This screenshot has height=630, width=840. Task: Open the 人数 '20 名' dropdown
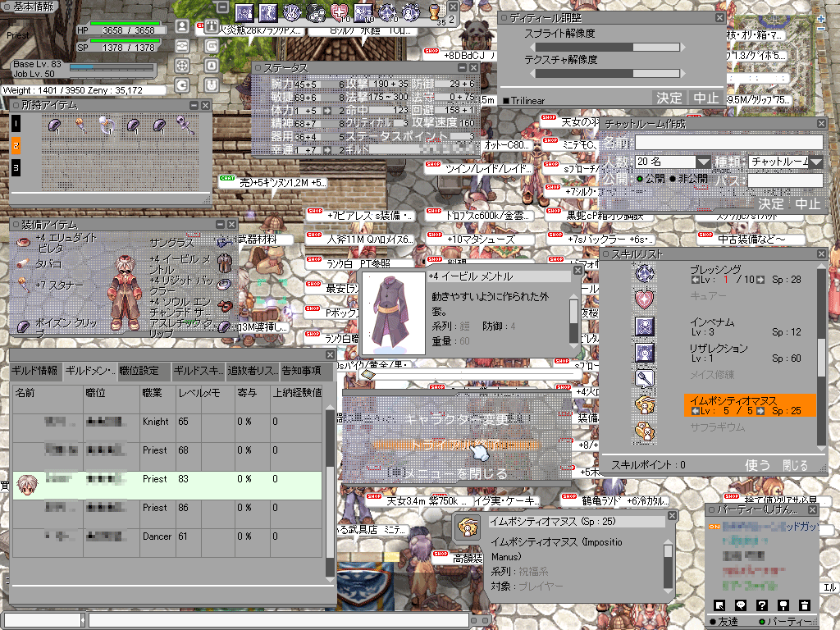coord(703,162)
